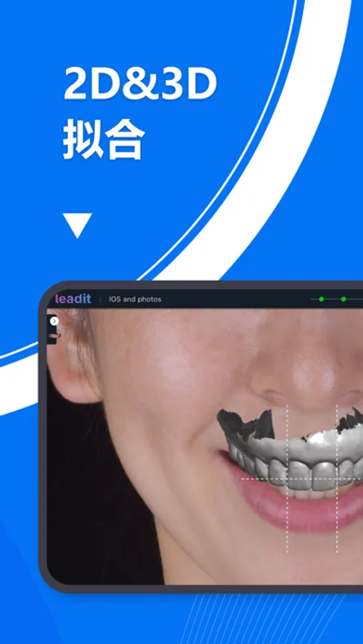Click the leadit logo

click(x=73, y=299)
